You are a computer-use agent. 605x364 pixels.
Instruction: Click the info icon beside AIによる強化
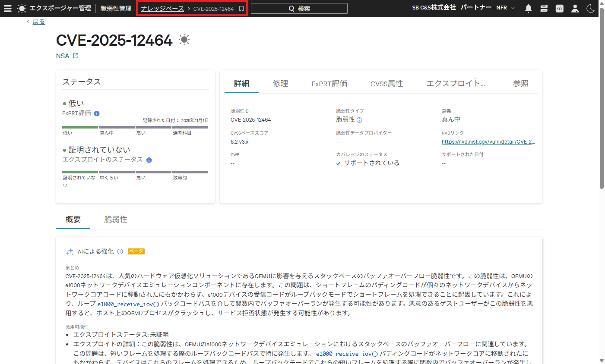(120, 251)
